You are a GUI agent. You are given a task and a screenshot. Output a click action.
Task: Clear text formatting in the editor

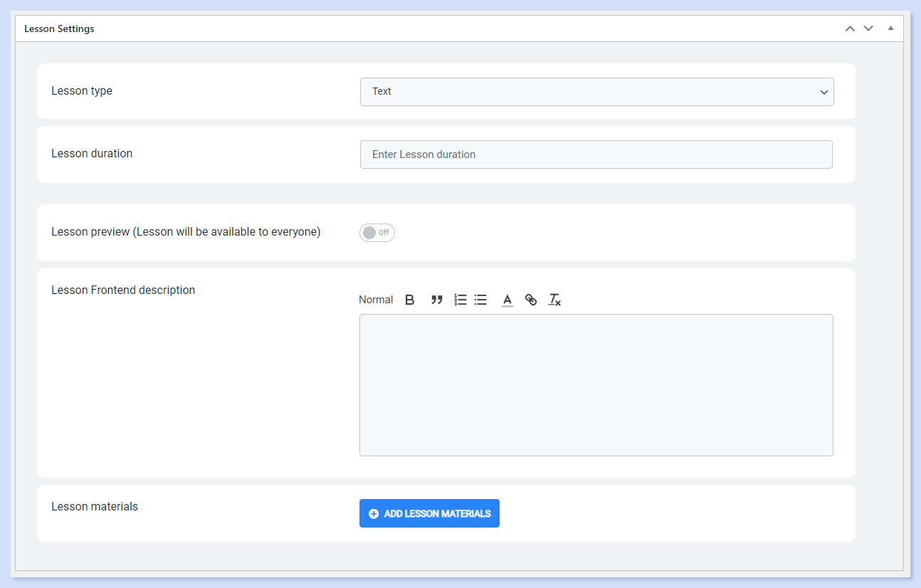coord(554,300)
